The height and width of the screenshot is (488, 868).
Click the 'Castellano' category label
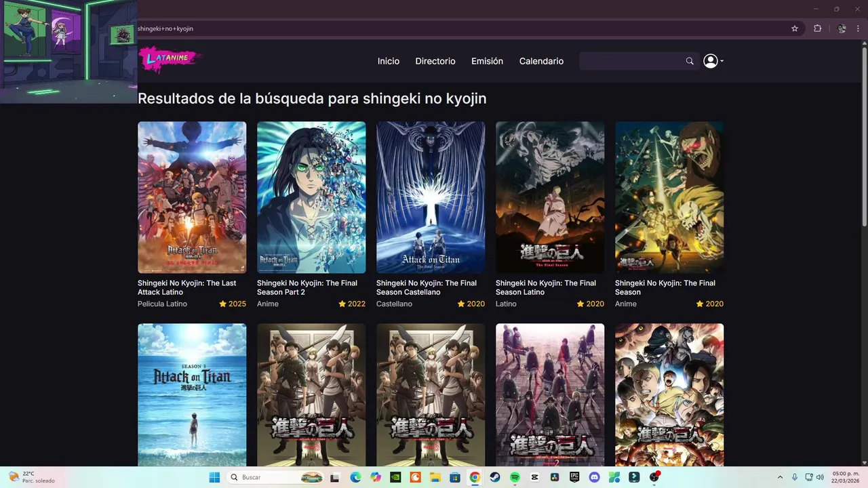[x=394, y=304]
